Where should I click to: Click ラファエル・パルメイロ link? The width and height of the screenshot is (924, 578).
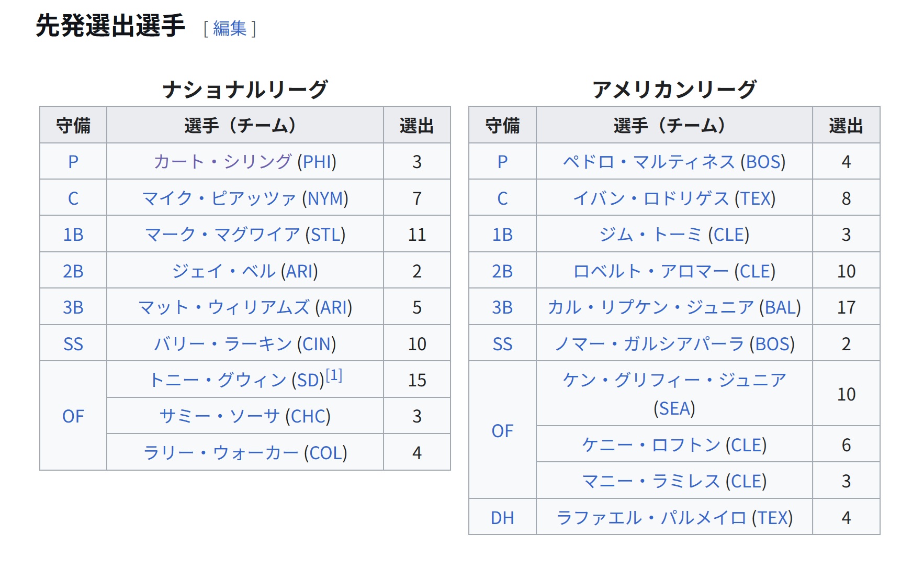pos(651,518)
